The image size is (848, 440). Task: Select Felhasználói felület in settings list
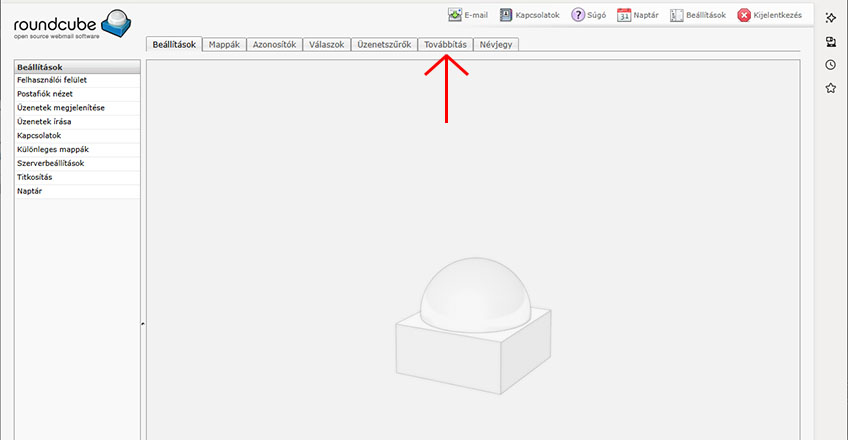[77, 80]
